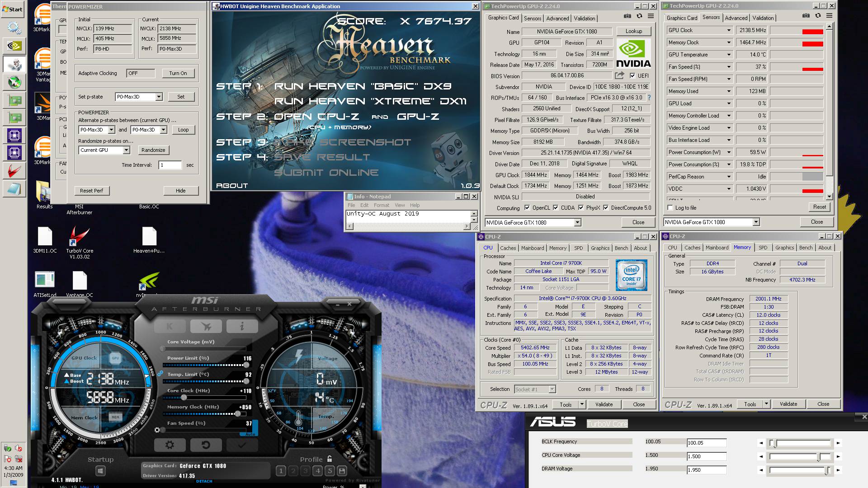The width and height of the screenshot is (868, 488).
Task: Click the BCLK Frequency input box in TurboV
Action: click(707, 443)
